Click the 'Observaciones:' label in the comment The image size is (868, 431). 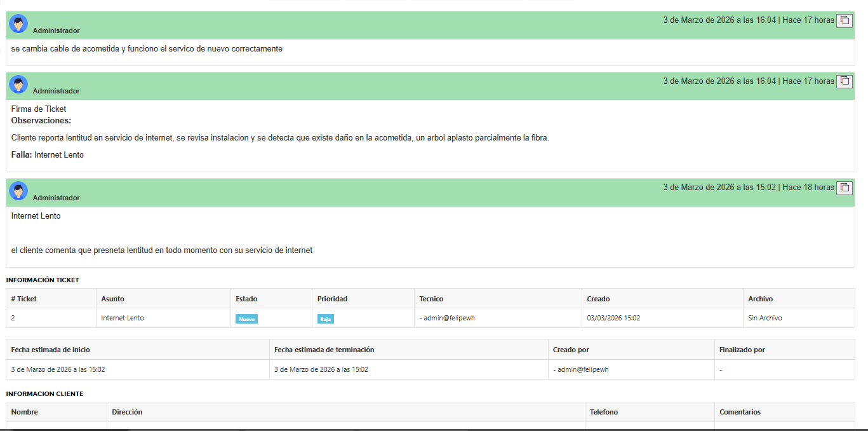click(x=41, y=120)
